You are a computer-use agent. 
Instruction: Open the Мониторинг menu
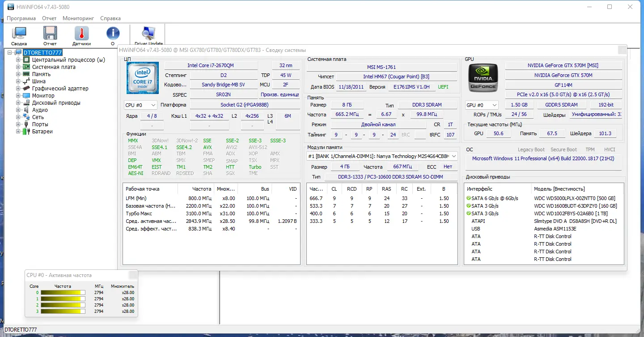coord(78,18)
